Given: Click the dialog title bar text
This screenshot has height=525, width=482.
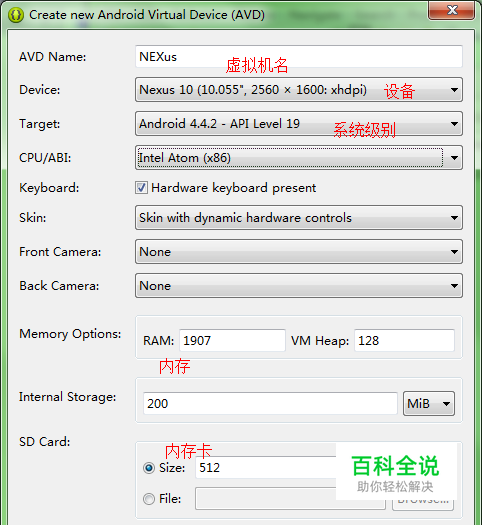Looking at the screenshot, I should click(x=147, y=15).
